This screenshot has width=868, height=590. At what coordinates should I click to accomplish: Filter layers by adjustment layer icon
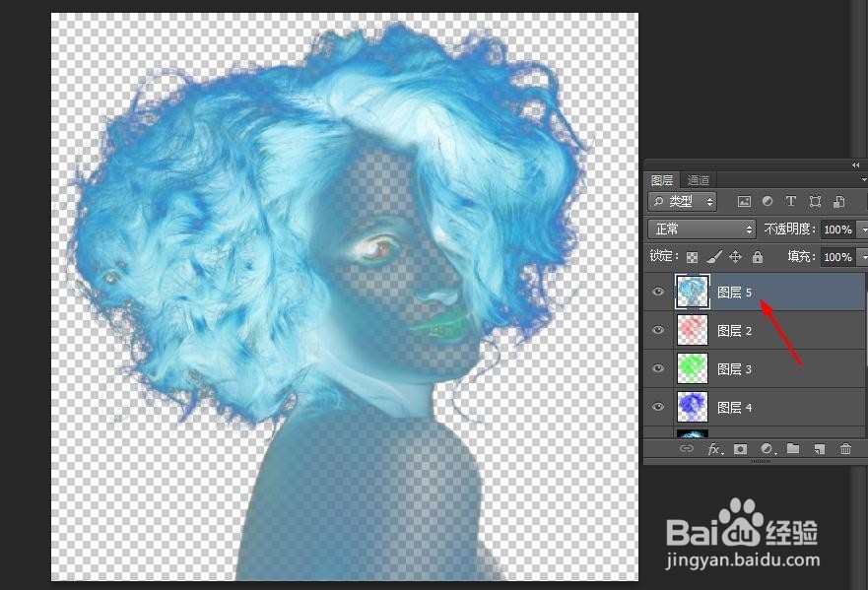click(768, 202)
